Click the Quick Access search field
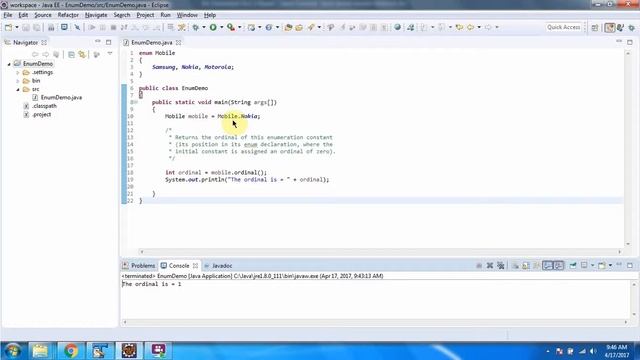 (x=564, y=27)
